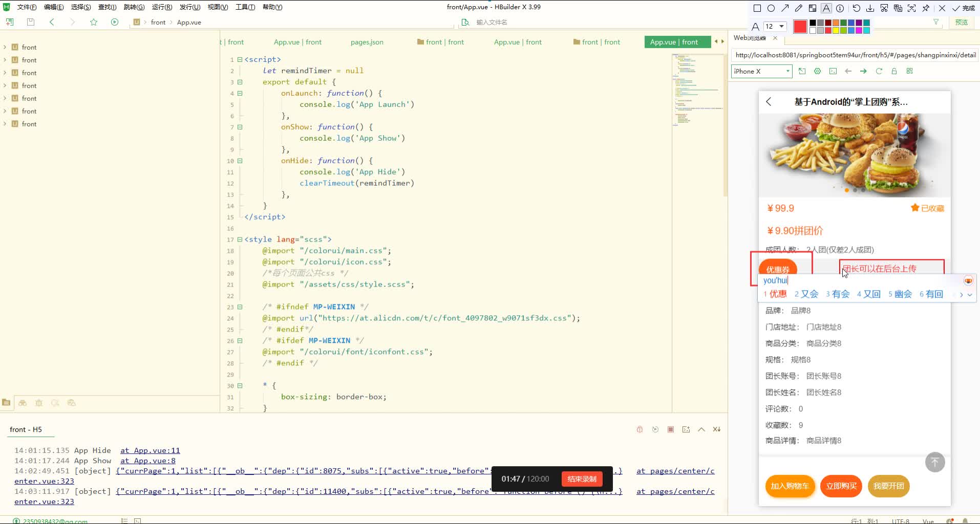Open the 运行(R) menu

(162, 7)
